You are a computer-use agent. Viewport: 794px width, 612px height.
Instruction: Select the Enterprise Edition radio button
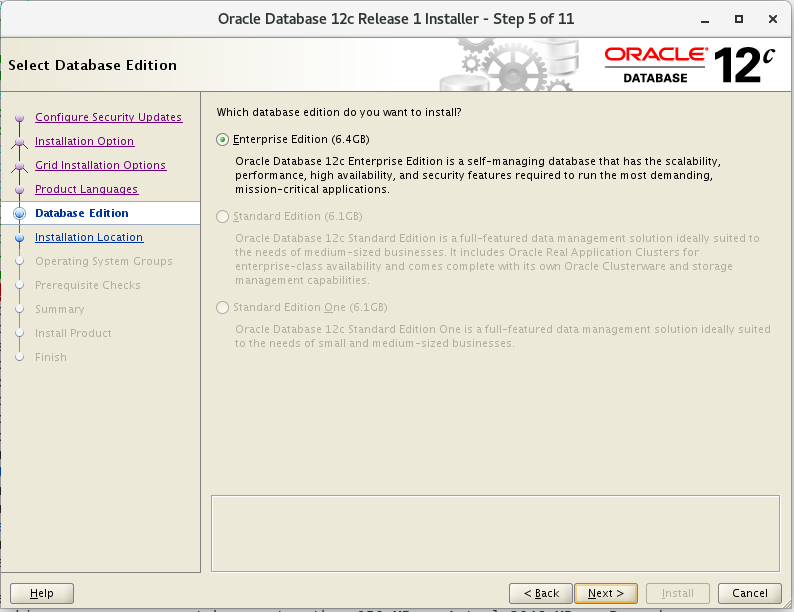(x=222, y=139)
